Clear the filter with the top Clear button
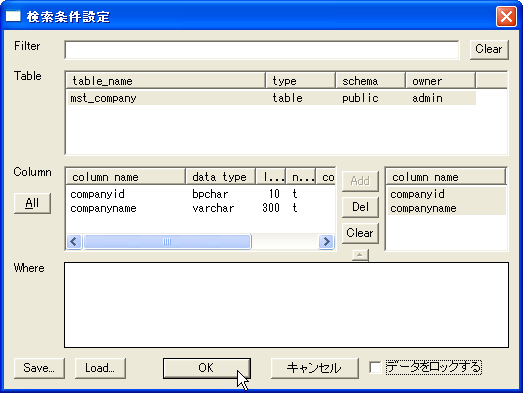The width and height of the screenshot is (523, 393). click(x=489, y=49)
